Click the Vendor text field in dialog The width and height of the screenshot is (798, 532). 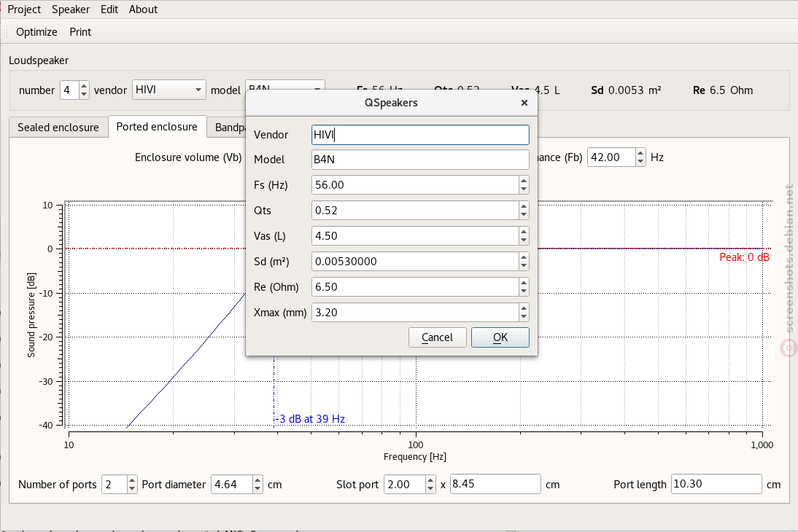click(420, 135)
